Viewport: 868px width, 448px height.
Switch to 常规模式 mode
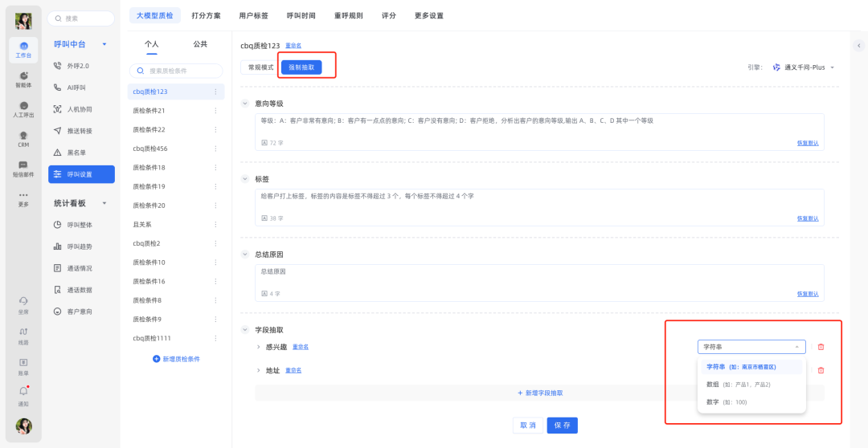click(x=260, y=67)
